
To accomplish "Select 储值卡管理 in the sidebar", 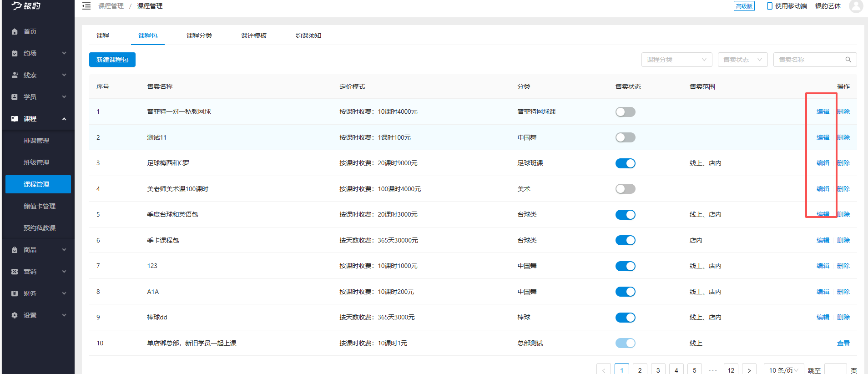I will click(x=39, y=206).
